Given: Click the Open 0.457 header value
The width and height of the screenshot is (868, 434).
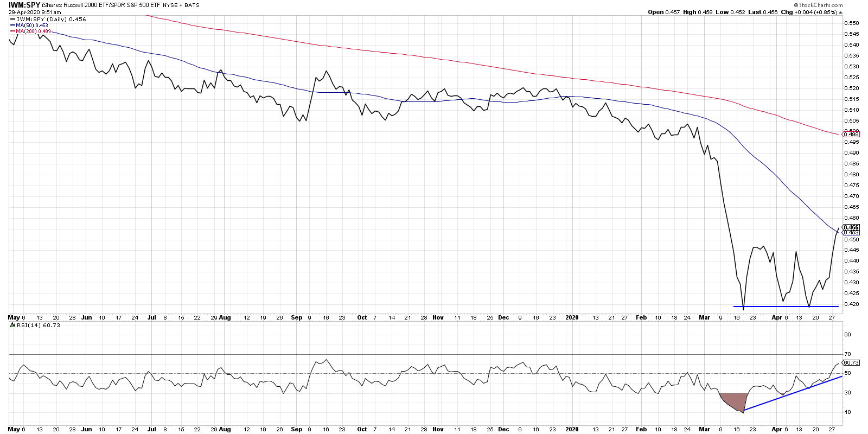Looking at the screenshot, I should 663,12.
